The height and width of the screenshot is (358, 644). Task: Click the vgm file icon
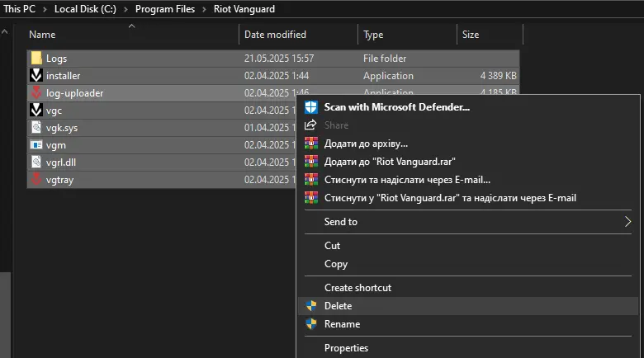pyautogui.click(x=36, y=145)
